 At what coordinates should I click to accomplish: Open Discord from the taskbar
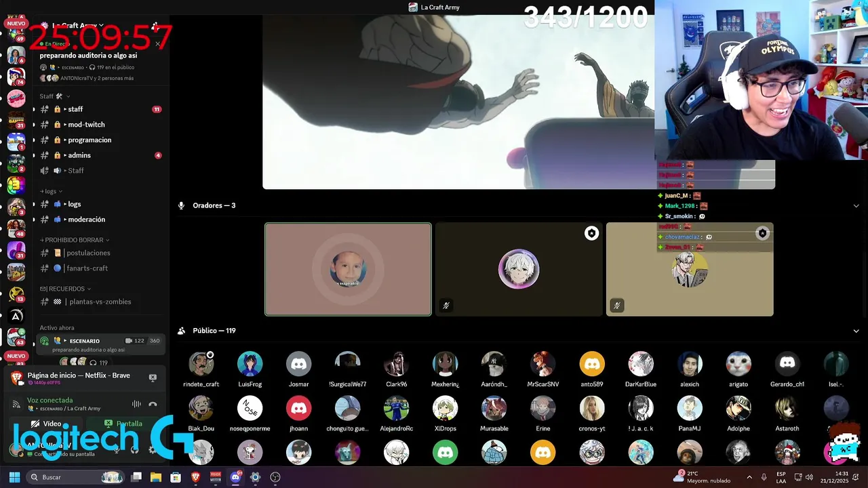[x=235, y=477]
